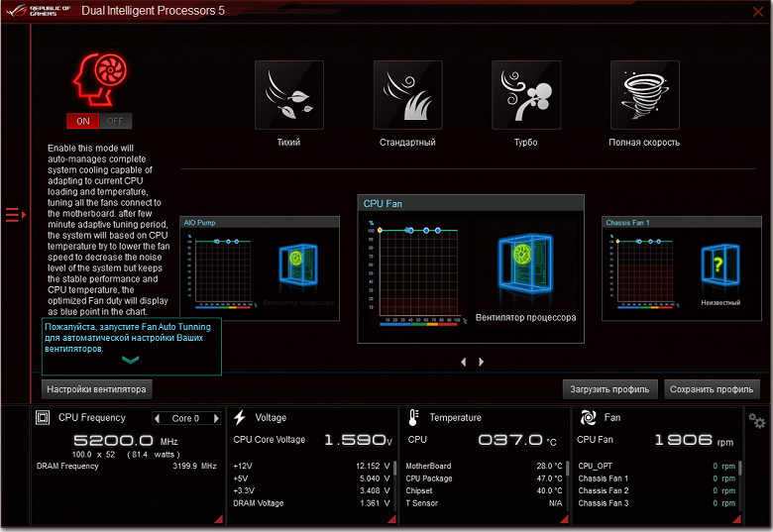773x532 pixels.
Task: Select the Стандартный fan mode icon
Action: (407, 95)
